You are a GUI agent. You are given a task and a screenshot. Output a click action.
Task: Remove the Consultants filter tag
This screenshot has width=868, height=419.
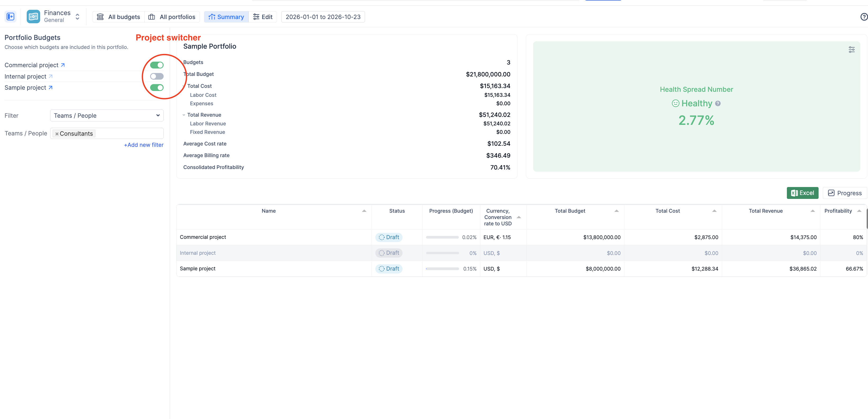click(x=57, y=134)
